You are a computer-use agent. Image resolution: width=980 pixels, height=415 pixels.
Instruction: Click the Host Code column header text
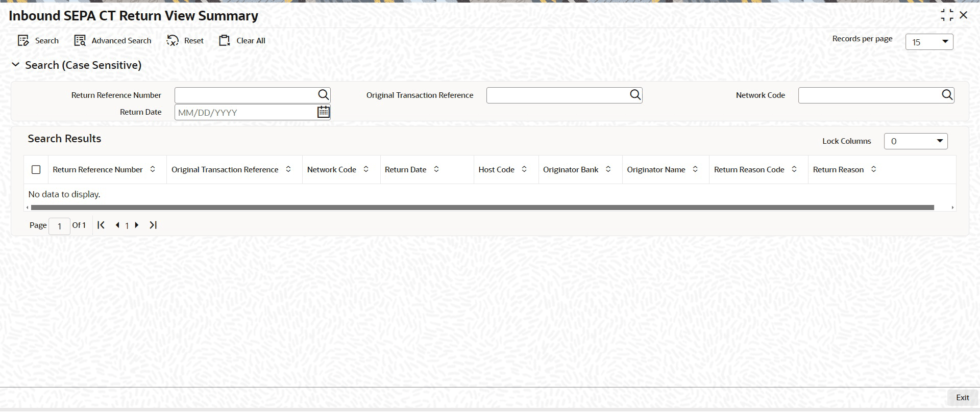[x=497, y=170]
